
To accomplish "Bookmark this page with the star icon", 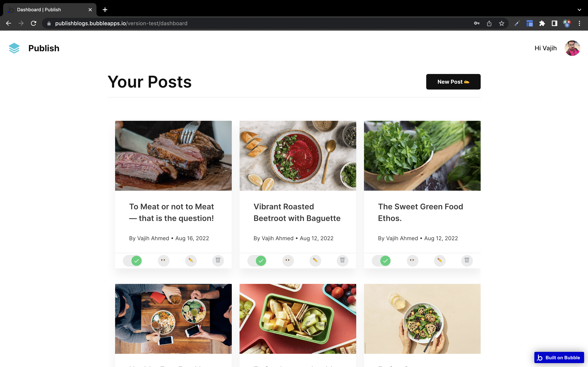I will coord(501,23).
